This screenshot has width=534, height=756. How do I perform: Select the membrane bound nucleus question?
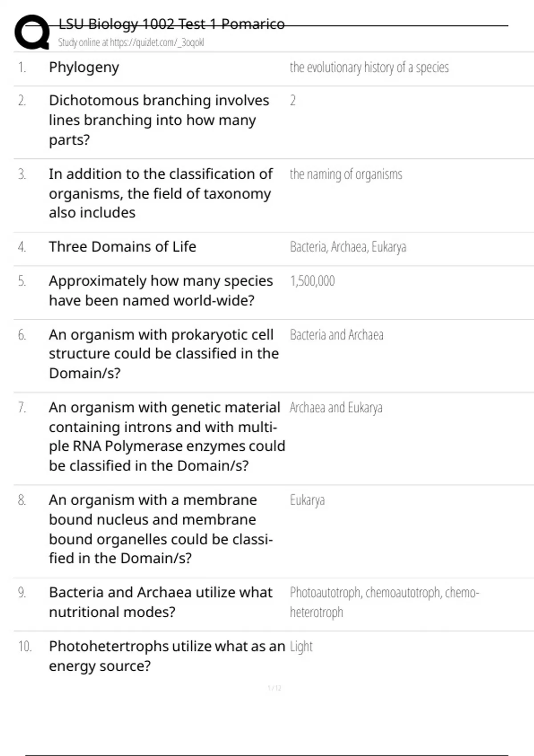(x=161, y=529)
